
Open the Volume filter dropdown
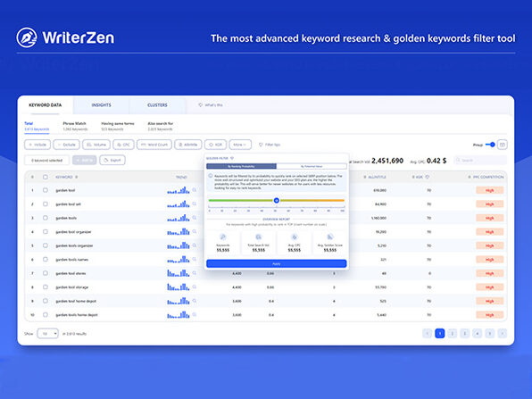click(96, 145)
